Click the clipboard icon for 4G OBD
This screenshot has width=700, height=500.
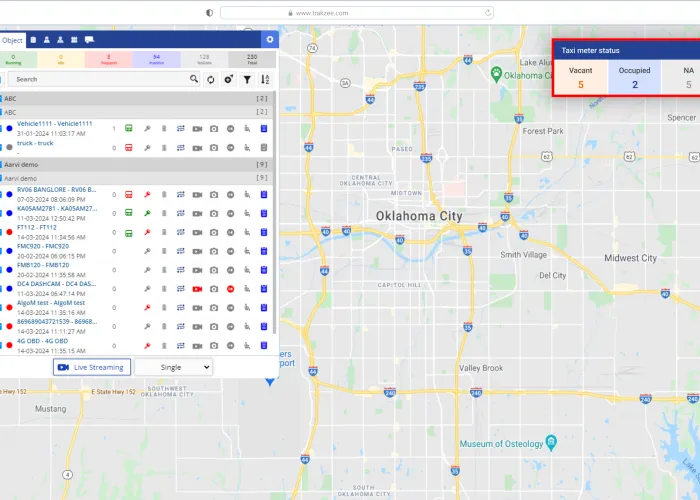264,345
